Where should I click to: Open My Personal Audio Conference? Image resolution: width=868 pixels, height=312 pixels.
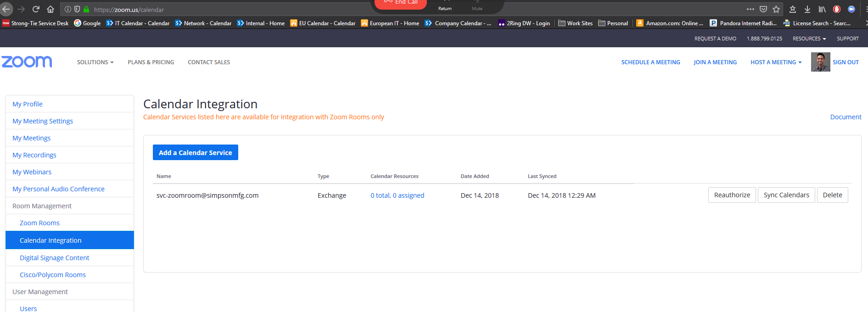click(x=70, y=189)
